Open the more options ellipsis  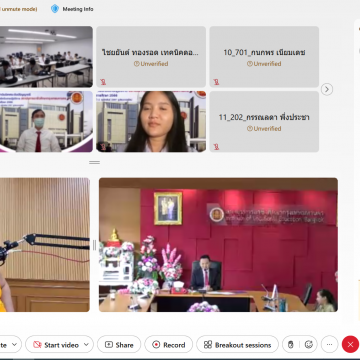pyautogui.click(x=329, y=345)
